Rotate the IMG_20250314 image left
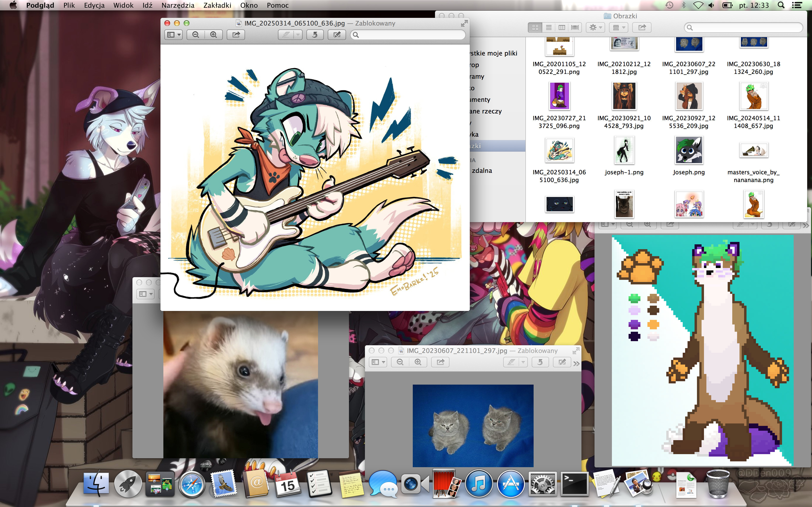812x507 pixels. click(x=315, y=35)
